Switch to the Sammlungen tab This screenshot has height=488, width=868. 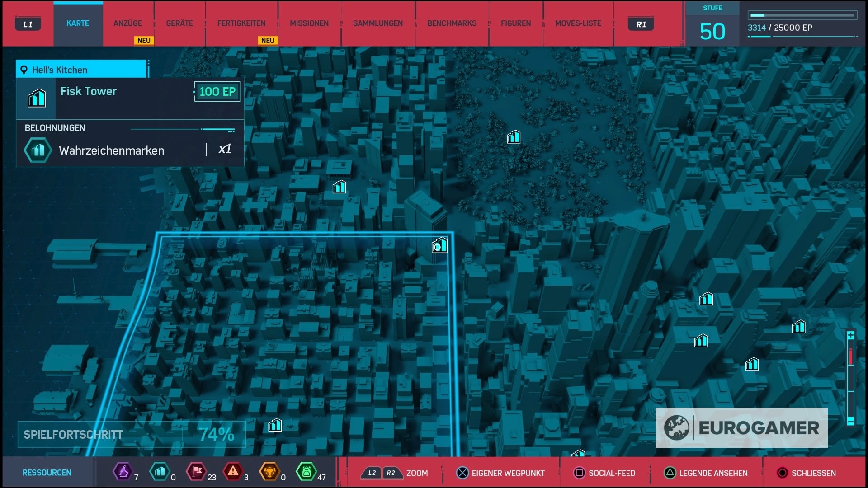click(378, 23)
